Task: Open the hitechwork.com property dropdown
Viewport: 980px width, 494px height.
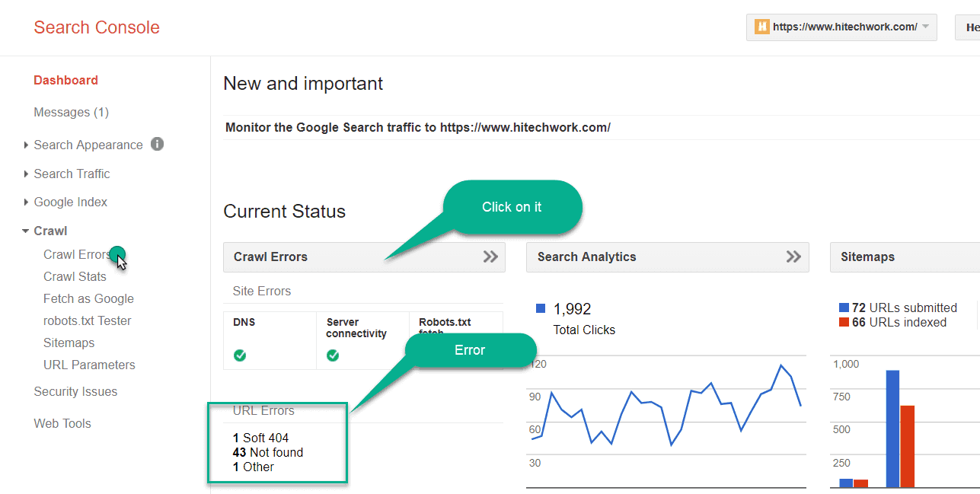Action: [841, 27]
